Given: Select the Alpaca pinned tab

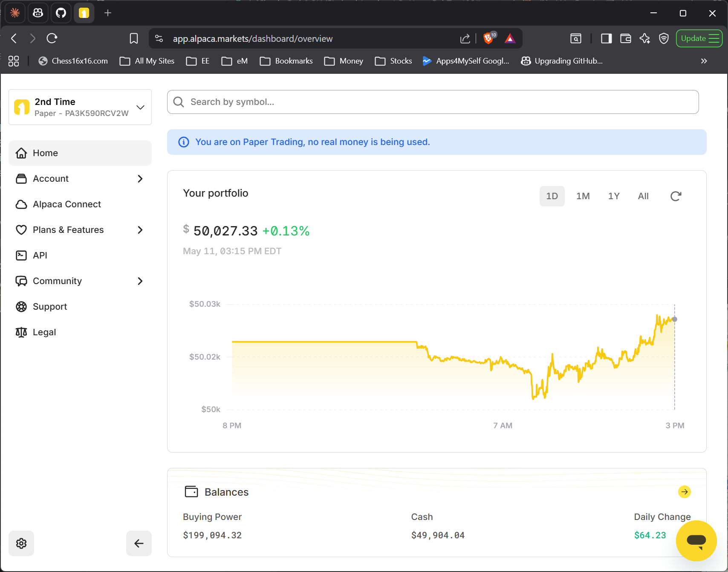Looking at the screenshot, I should tap(84, 13).
